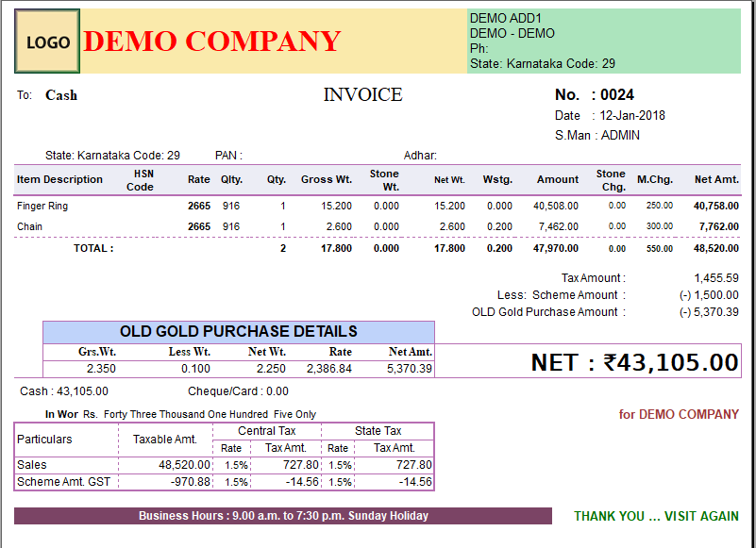
Task: Select the Finger Ring item row
Action: (x=378, y=206)
